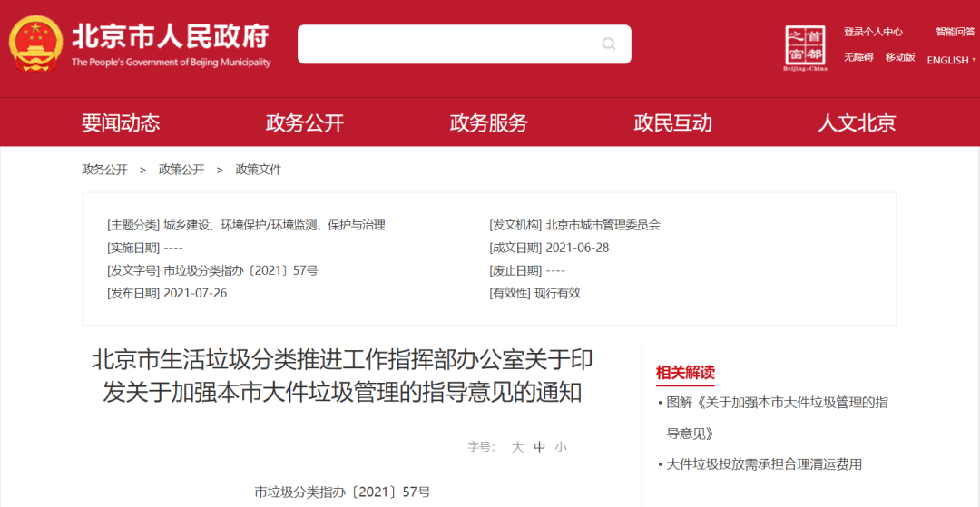Click the 废止日期 field label
The image size is (980, 507).
tap(515, 270)
